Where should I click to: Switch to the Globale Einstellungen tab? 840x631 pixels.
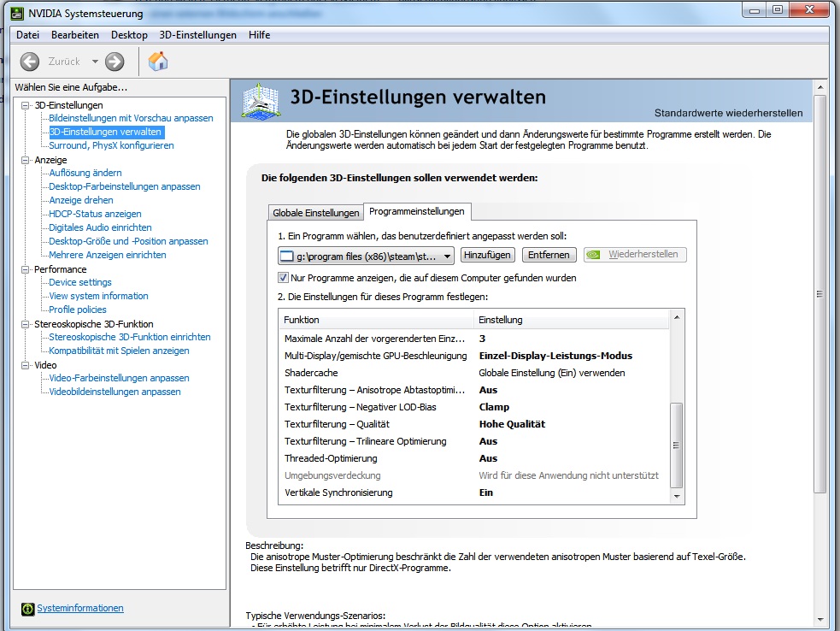coord(315,213)
